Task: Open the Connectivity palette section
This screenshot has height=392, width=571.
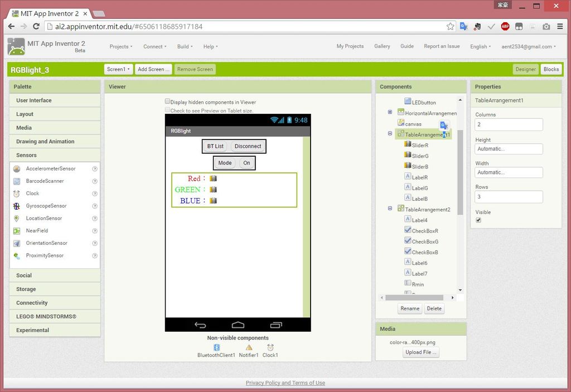Action: pyautogui.click(x=55, y=303)
